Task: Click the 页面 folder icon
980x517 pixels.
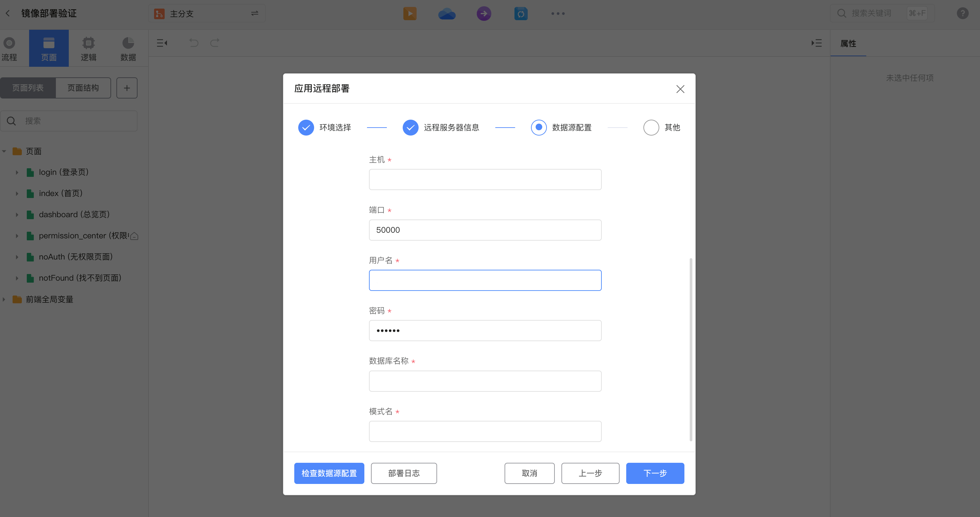Action: click(17, 151)
